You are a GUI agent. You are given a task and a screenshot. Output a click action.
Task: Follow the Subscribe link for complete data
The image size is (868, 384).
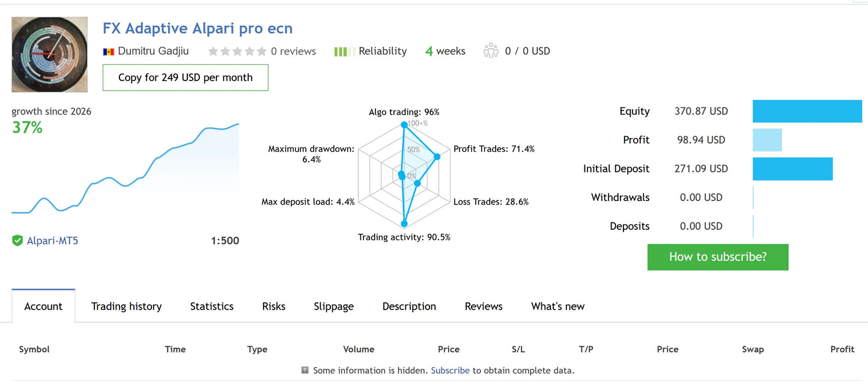tap(451, 370)
